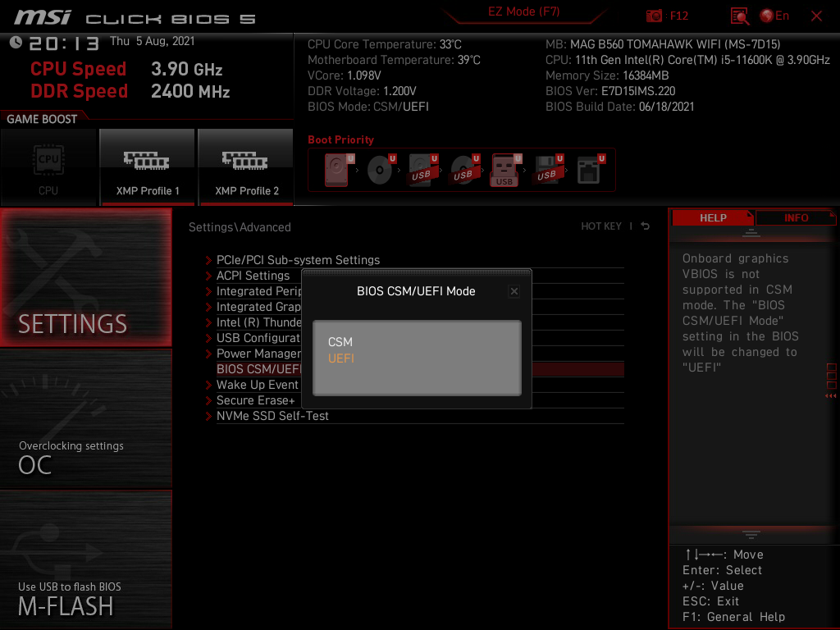Close the BIOS CSM/UEFI Mode popup

(x=514, y=291)
